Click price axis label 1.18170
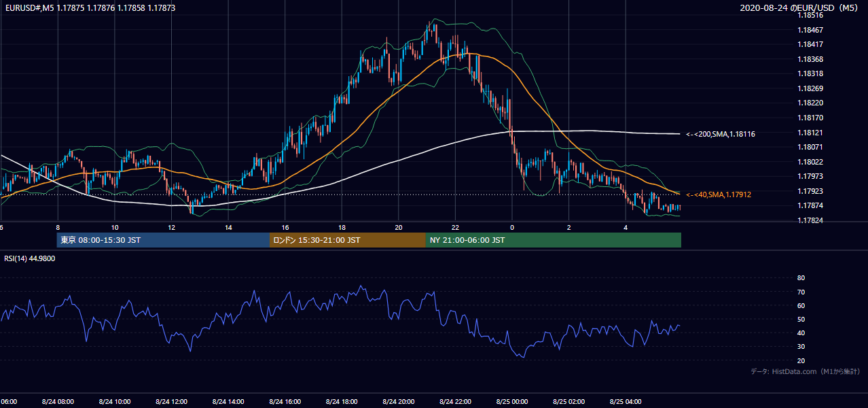This screenshot has height=408, width=868. click(x=811, y=118)
